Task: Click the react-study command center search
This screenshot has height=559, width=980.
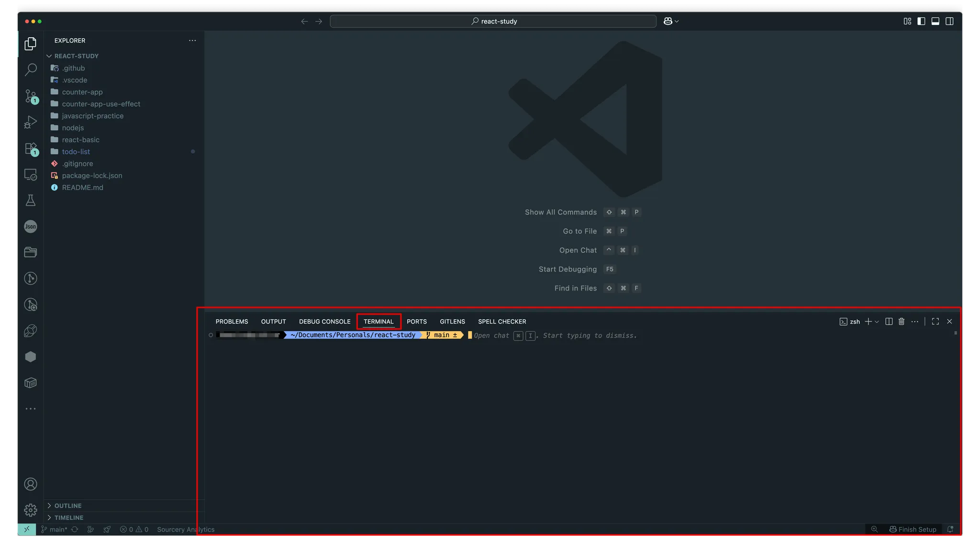Action: [x=493, y=21]
